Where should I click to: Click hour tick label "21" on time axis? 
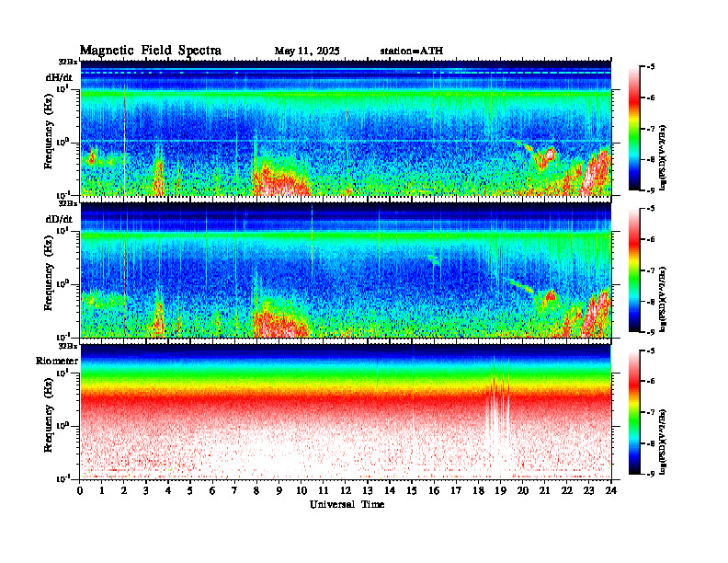[x=544, y=490]
